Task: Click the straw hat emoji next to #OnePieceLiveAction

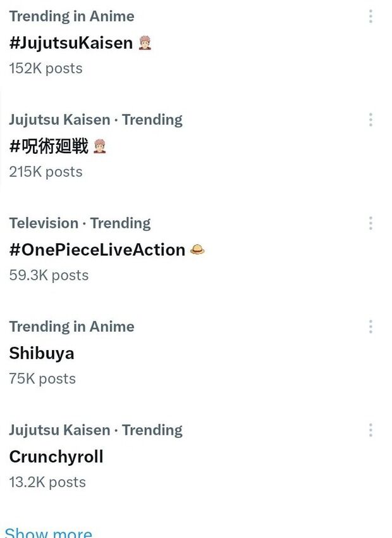Action: (x=197, y=249)
